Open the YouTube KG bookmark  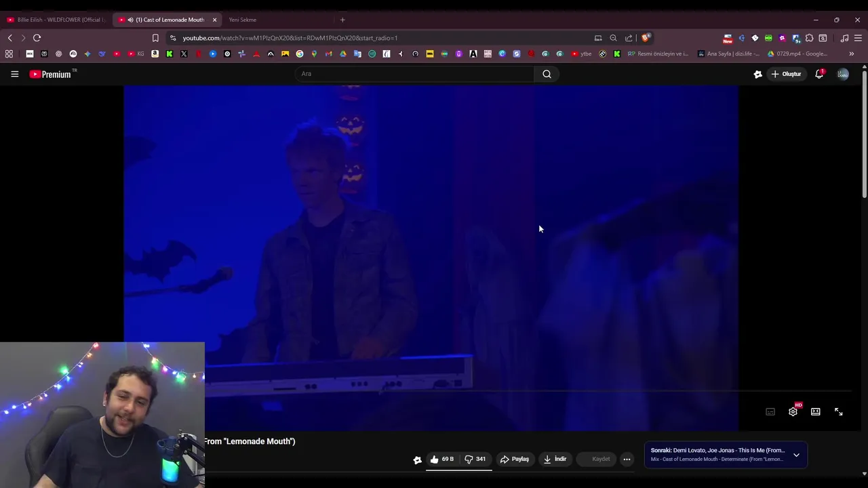[x=136, y=54]
